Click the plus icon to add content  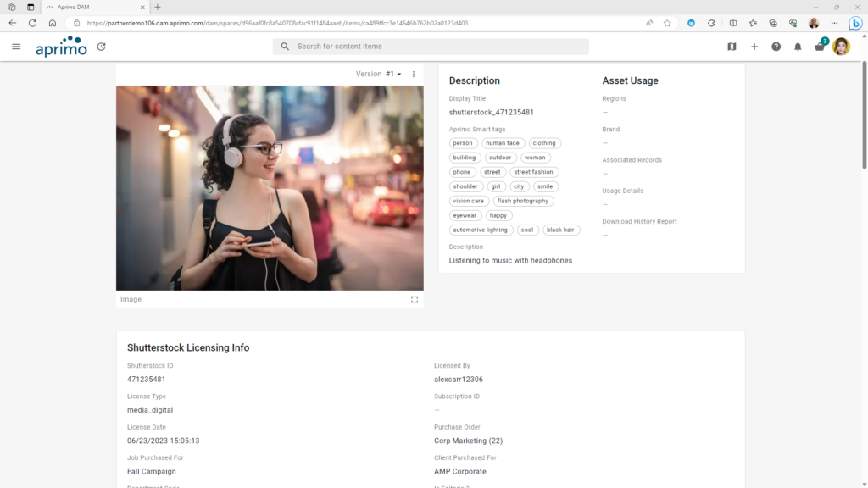click(754, 47)
